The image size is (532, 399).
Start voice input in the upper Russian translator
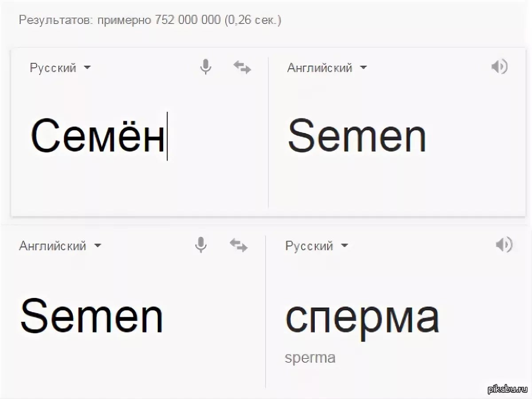point(205,67)
